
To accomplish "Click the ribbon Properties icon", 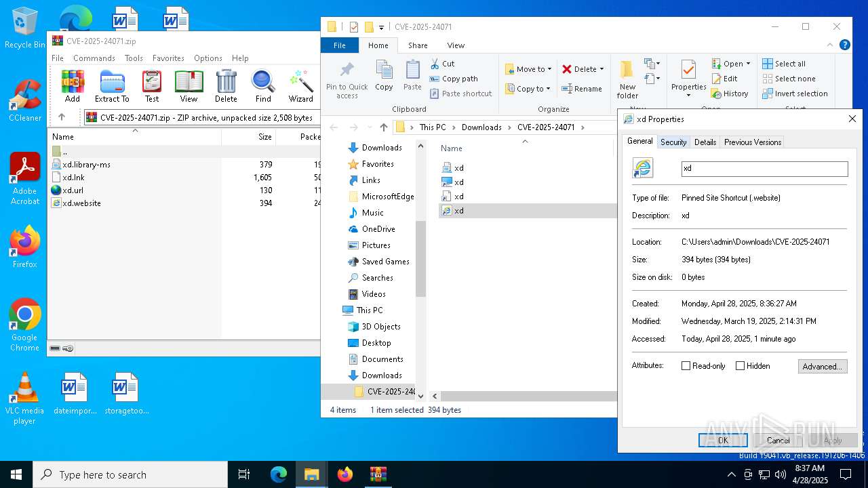I will point(688,72).
